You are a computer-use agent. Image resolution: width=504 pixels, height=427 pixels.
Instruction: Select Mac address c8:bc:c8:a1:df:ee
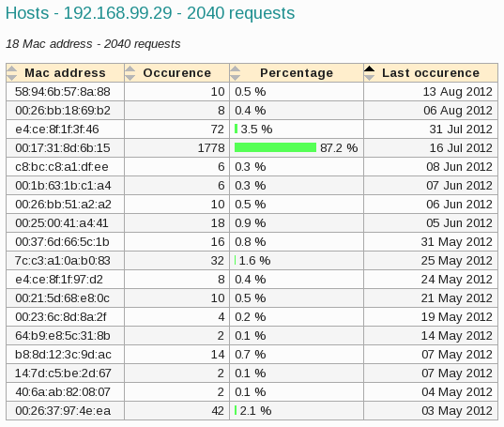click(x=62, y=167)
